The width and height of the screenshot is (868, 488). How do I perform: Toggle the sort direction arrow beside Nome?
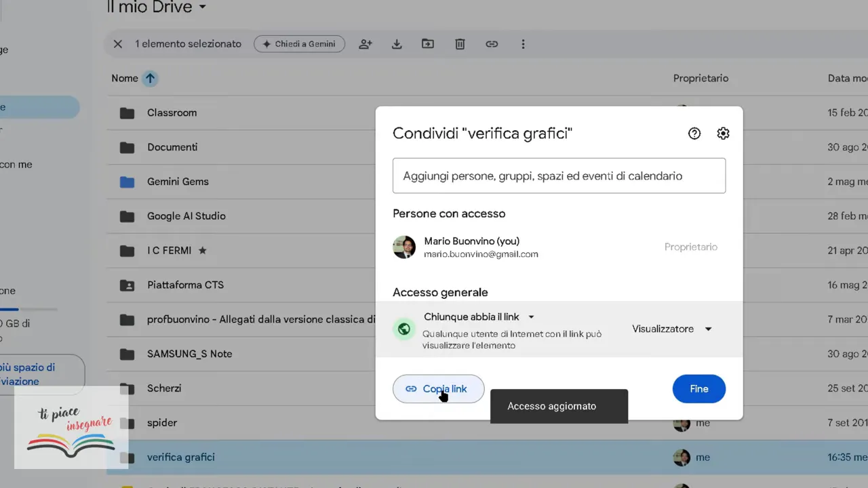[x=150, y=79]
